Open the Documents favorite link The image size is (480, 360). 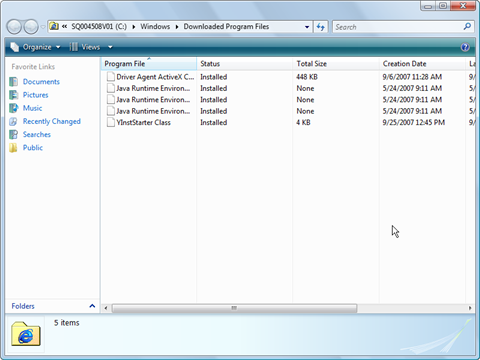click(41, 82)
